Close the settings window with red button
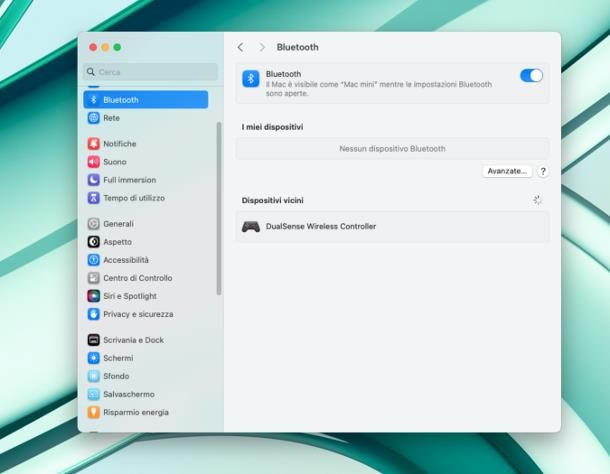Viewport: 610px width, 474px height. pyautogui.click(x=93, y=47)
